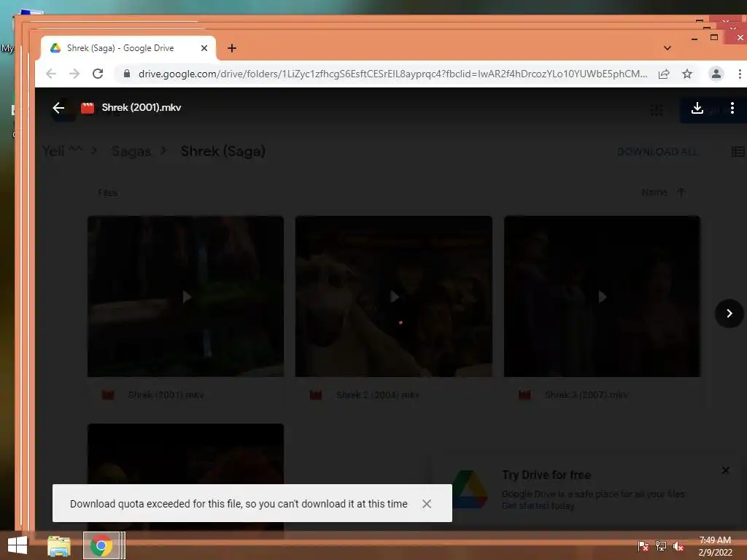The height and width of the screenshot is (560, 747).
Task: Open Chrome's three-dot settings menu
Action: tap(740, 74)
